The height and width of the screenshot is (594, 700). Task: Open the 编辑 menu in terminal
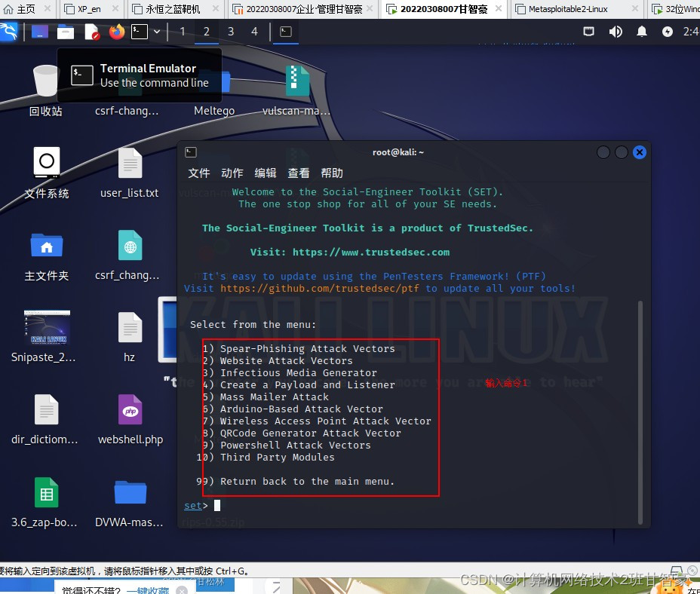click(x=266, y=173)
